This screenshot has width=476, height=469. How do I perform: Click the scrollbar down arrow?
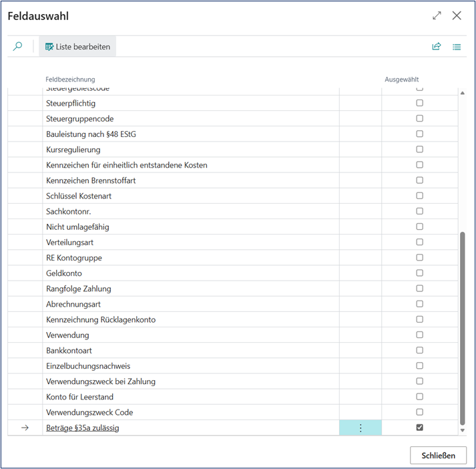coord(462,430)
